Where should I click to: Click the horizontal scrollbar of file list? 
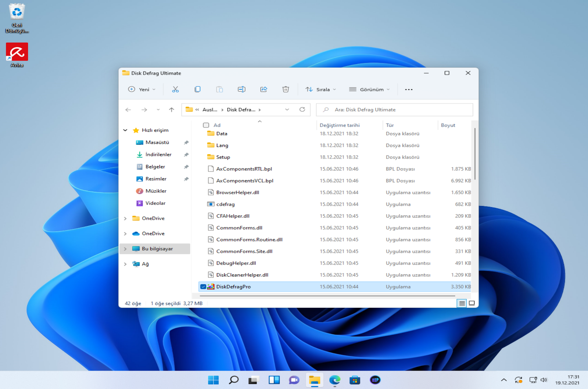tap(327, 296)
